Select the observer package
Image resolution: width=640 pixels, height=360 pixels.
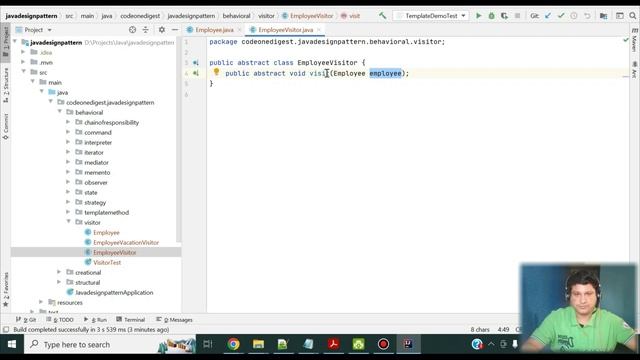click(x=96, y=182)
